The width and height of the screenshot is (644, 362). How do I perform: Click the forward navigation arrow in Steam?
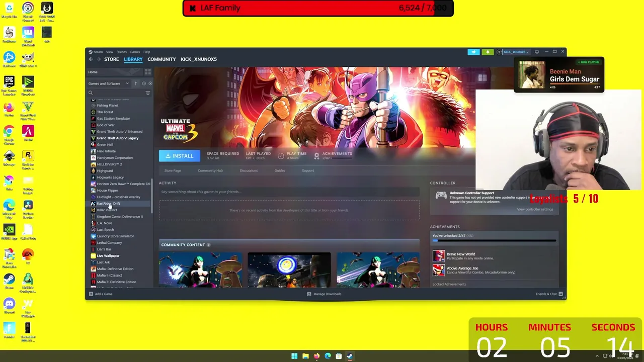pos(99,59)
